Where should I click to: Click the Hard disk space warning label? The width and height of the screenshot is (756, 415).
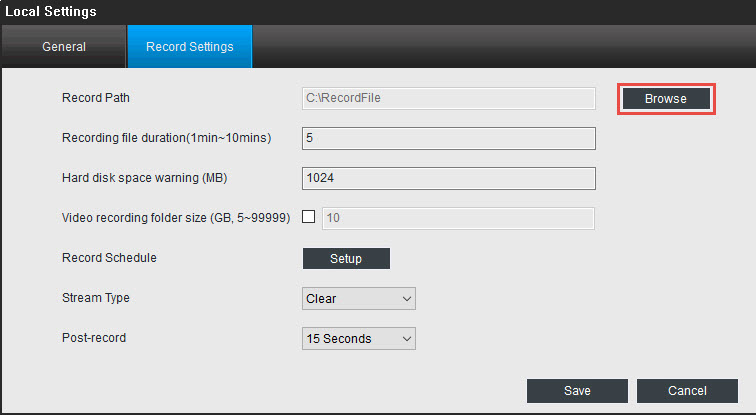click(145, 178)
